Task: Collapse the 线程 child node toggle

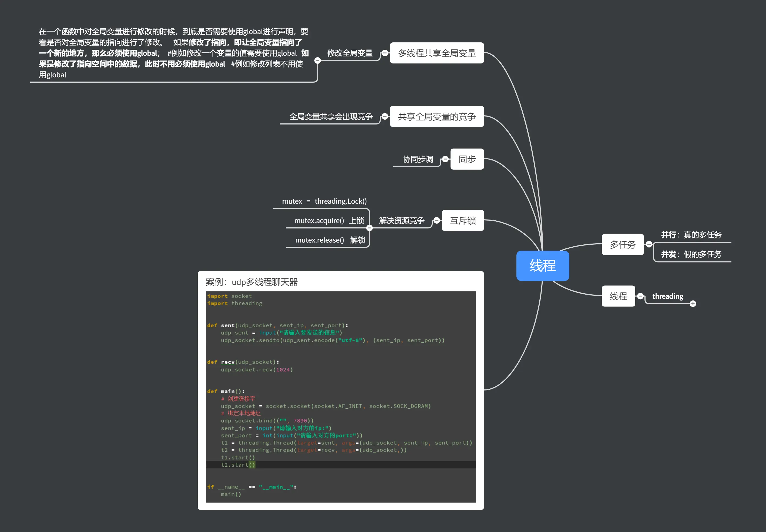Action: click(x=640, y=296)
